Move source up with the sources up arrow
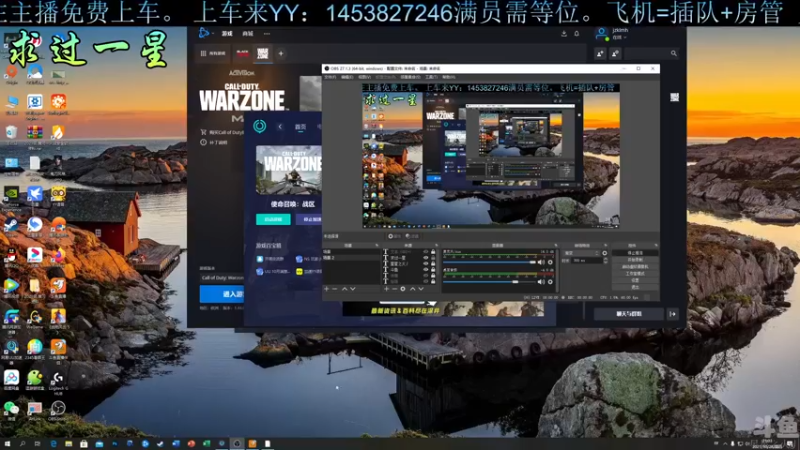The width and height of the screenshot is (800, 450). click(413, 289)
